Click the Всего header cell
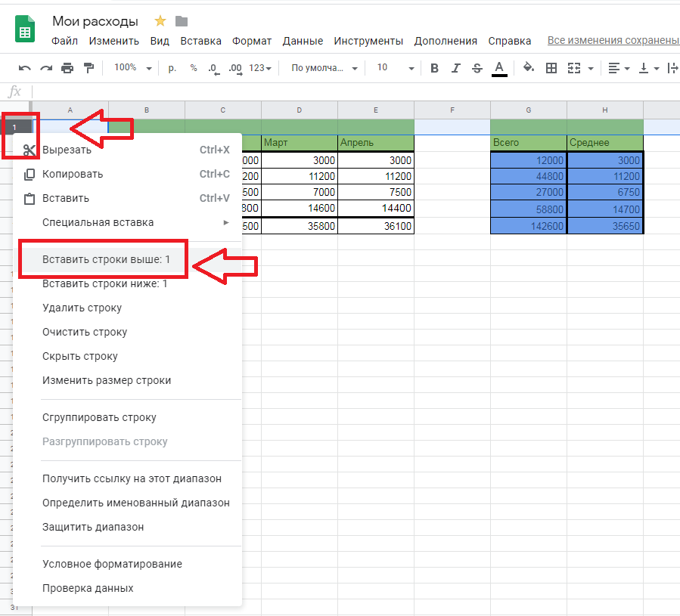This screenshot has height=616, width=680. click(529, 143)
